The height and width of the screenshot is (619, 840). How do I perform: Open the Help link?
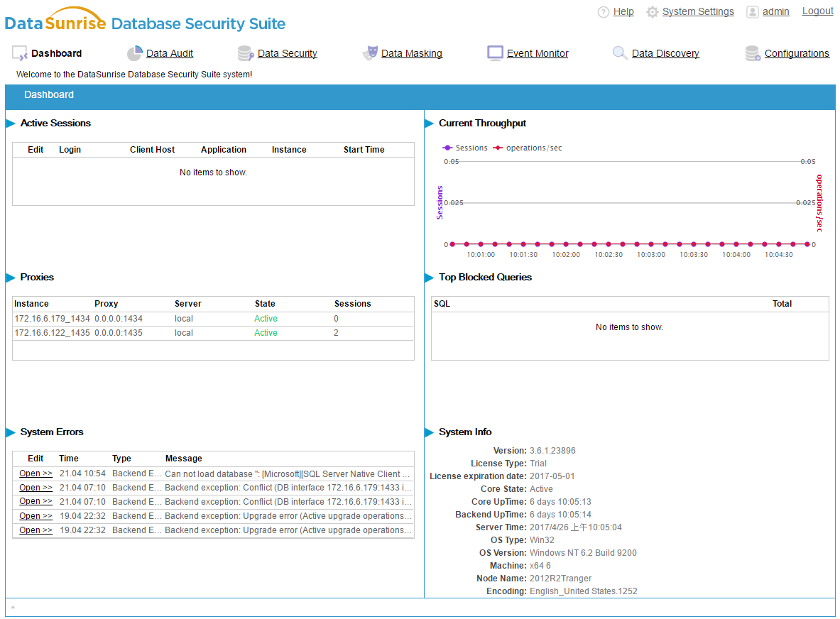[623, 11]
